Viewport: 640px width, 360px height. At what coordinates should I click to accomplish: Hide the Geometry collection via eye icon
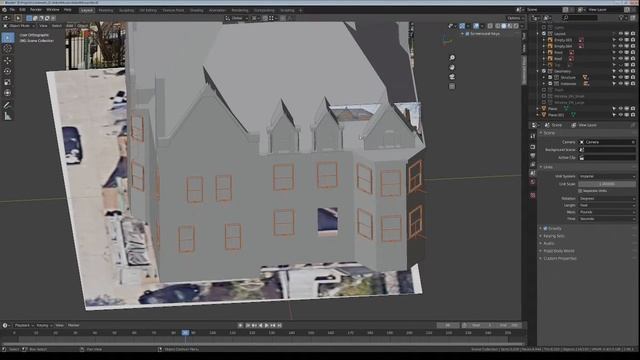click(620, 71)
